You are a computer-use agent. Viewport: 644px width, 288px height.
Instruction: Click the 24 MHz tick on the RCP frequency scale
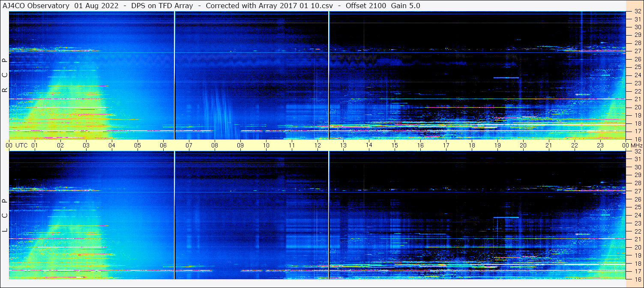(637, 75)
